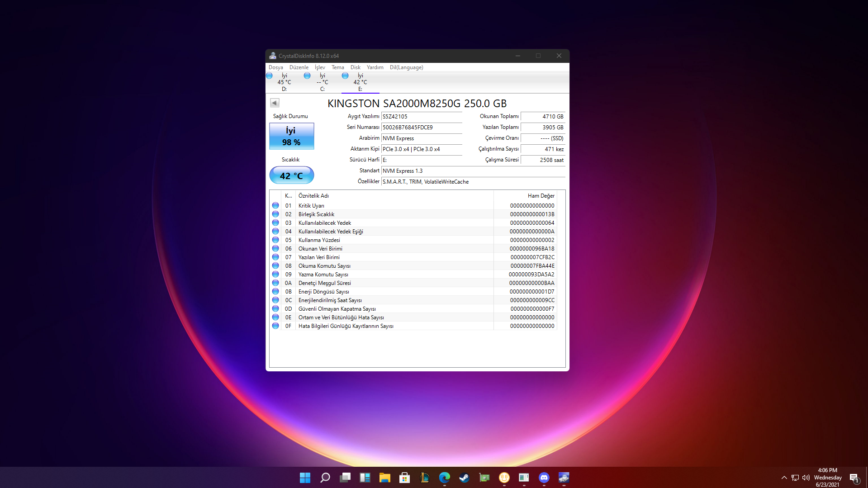The width and height of the screenshot is (868, 488).
Task: Click status icon for Hata Bilgileri Günlüğü row
Action: coord(275,326)
